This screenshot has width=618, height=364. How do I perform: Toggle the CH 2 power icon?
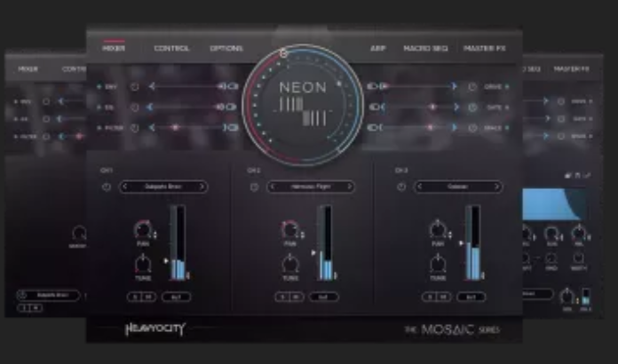coord(254,186)
